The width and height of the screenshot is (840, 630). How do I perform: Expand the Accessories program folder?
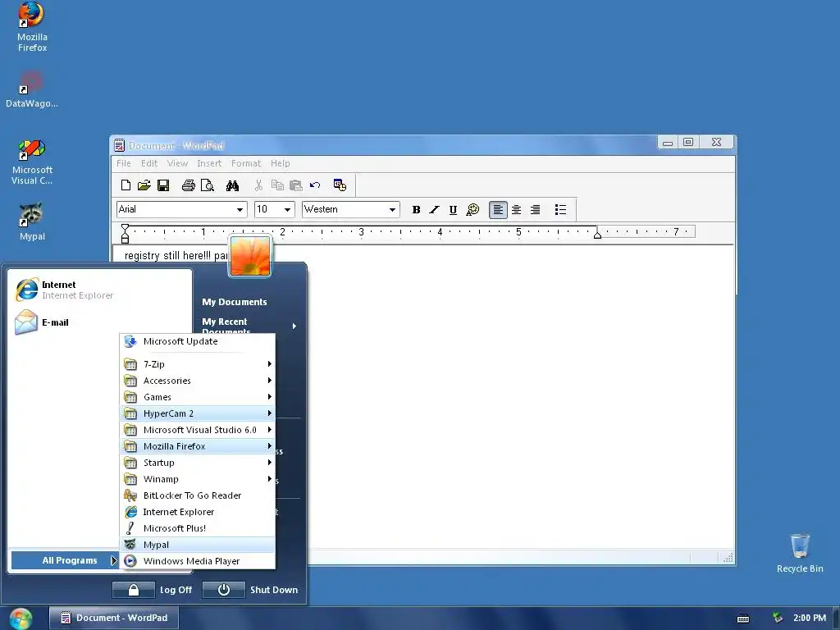coord(198,381)
